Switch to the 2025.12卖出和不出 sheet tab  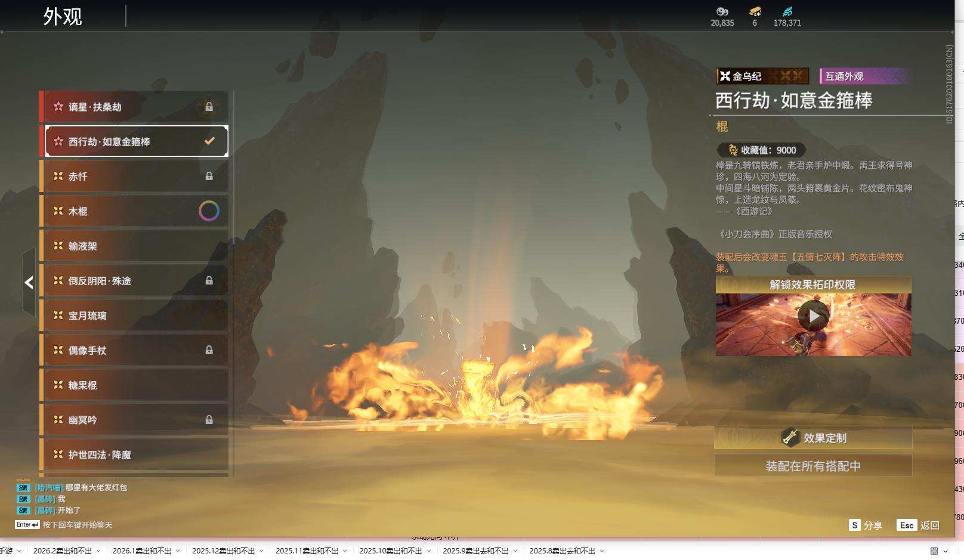point(224,551)
